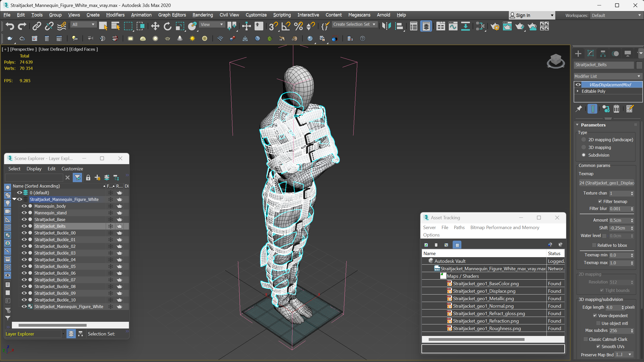Click the Scene Explorer search field
Screen dimensions: 644x362
tap(34, 178)
